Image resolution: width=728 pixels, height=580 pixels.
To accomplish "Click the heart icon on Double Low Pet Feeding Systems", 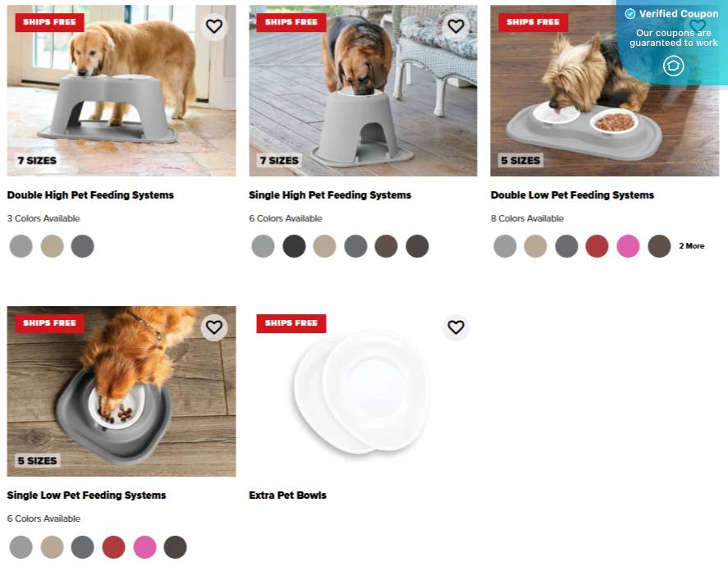I will tap(697, 26).
